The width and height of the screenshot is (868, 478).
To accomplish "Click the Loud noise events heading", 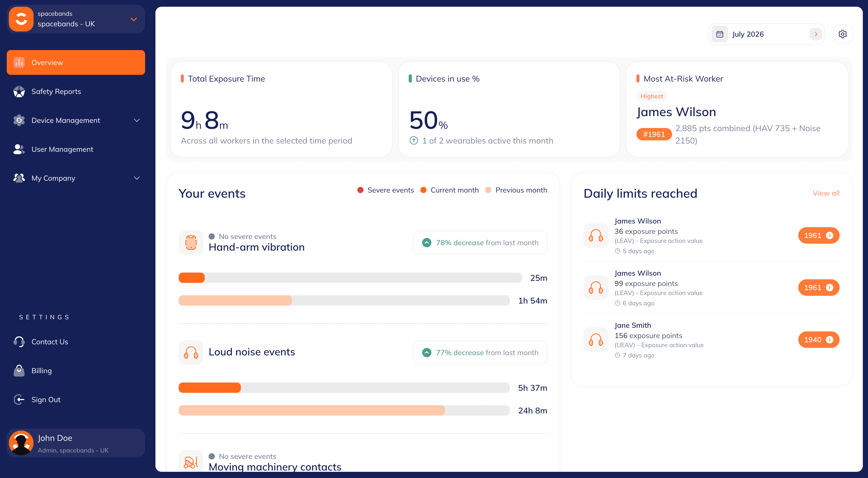I will click(x=252, y=352).
